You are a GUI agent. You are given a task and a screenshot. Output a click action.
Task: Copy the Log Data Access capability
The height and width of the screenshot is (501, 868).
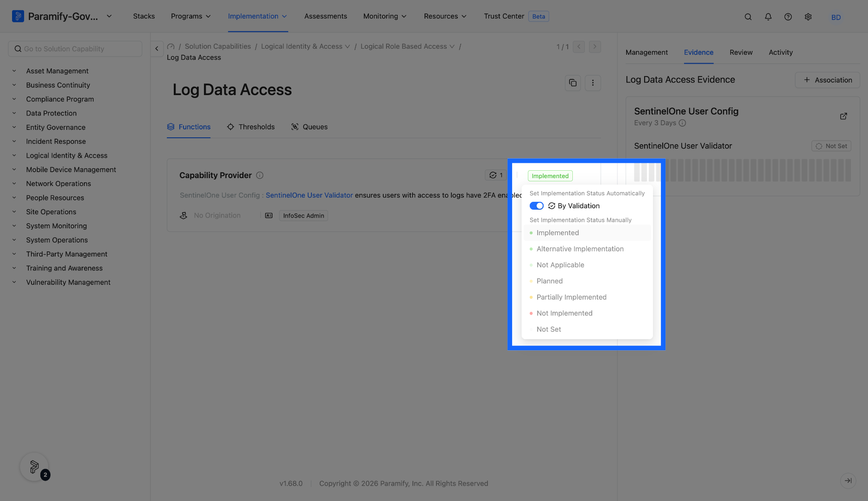[x=573, y=83]
